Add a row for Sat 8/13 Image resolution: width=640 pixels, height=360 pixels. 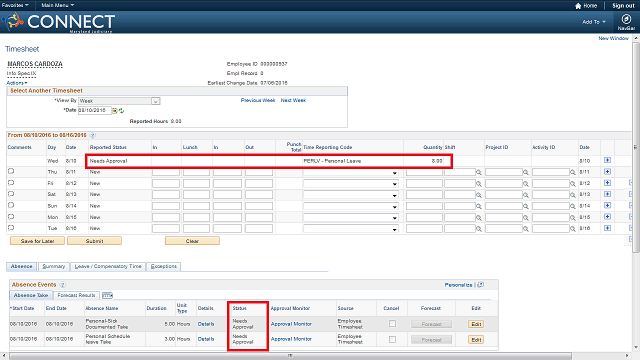(607, 194)
